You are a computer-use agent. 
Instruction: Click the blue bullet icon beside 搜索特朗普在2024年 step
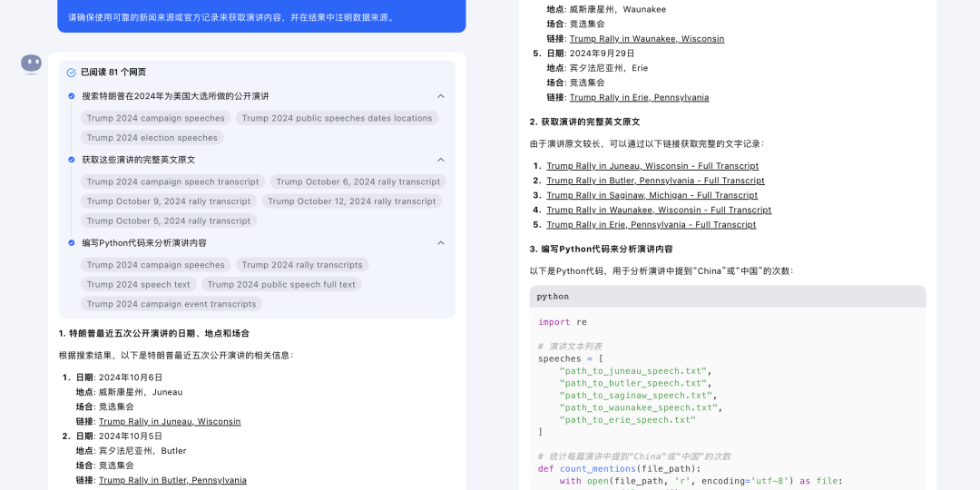click(x=72, y=96)
